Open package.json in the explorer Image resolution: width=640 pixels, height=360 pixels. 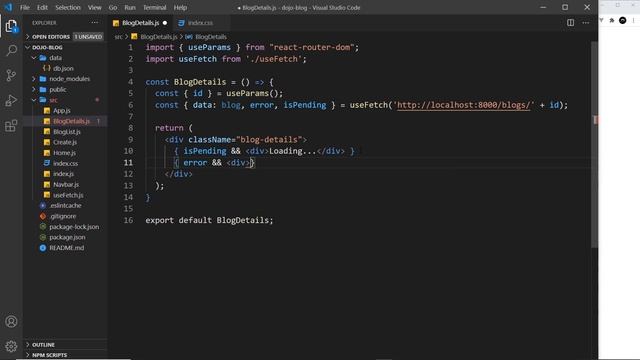point(67,237)
